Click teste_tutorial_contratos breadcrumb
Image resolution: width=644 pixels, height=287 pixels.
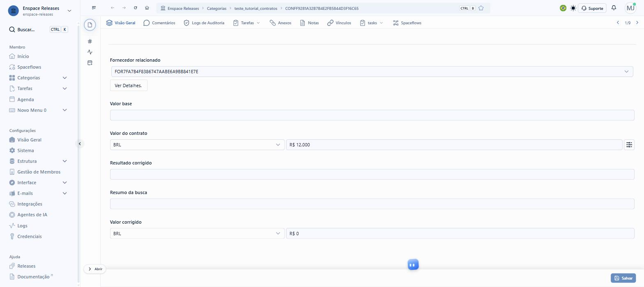point(256,8)
